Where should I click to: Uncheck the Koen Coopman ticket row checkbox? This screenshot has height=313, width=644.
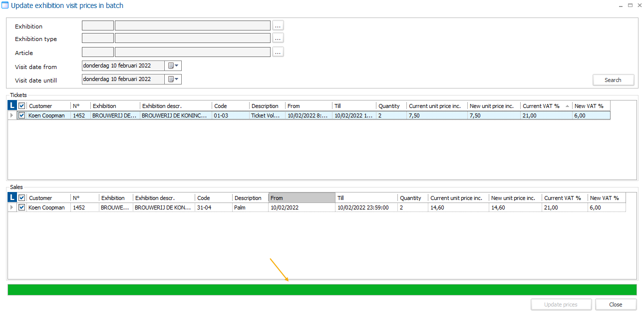[x=21, y=115]
